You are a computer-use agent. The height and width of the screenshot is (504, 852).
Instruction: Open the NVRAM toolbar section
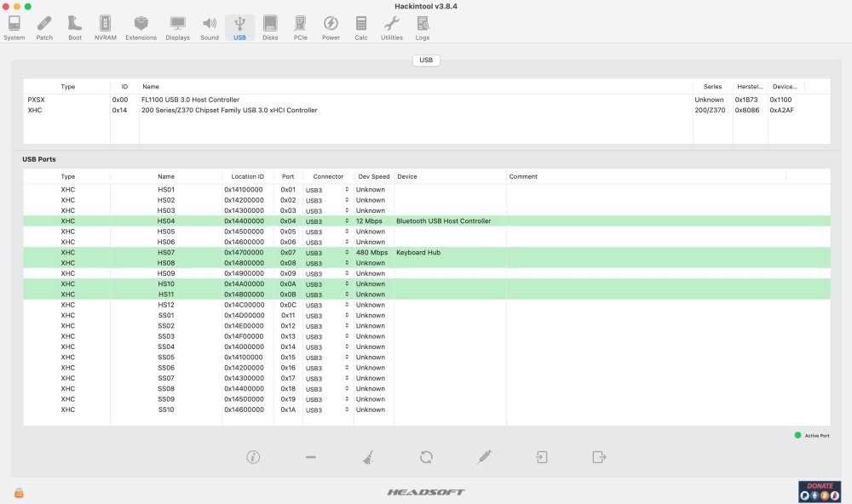(x=106, y=28)
